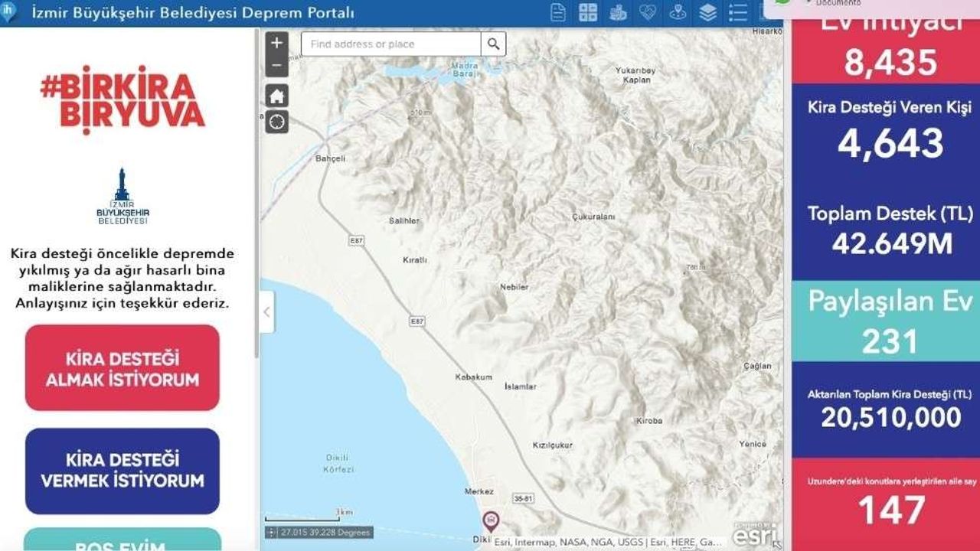Viewport: 980px width, 551px height.
Task: Click the Find address or place field
Action: coord(391,44)
